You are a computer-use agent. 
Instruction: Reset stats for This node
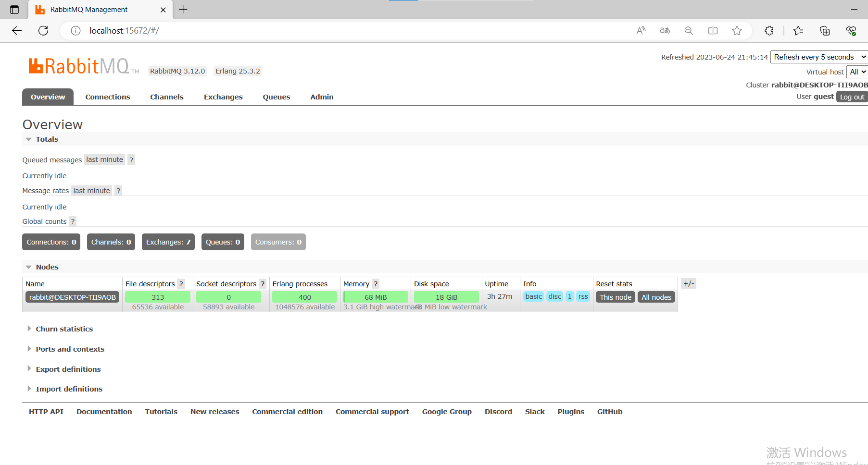coord(616,297)
